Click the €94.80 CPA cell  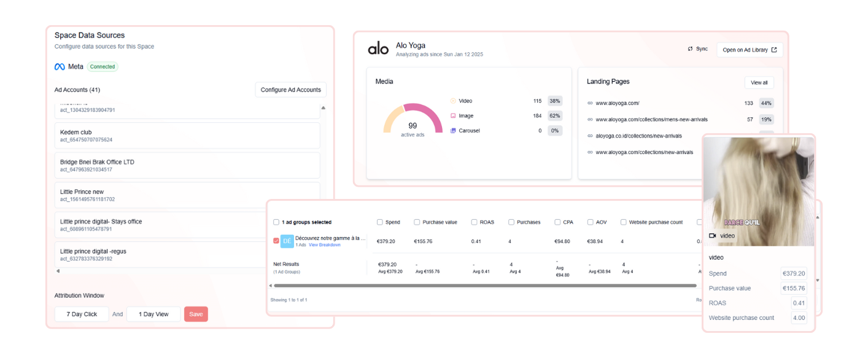[x=562, y=241]
